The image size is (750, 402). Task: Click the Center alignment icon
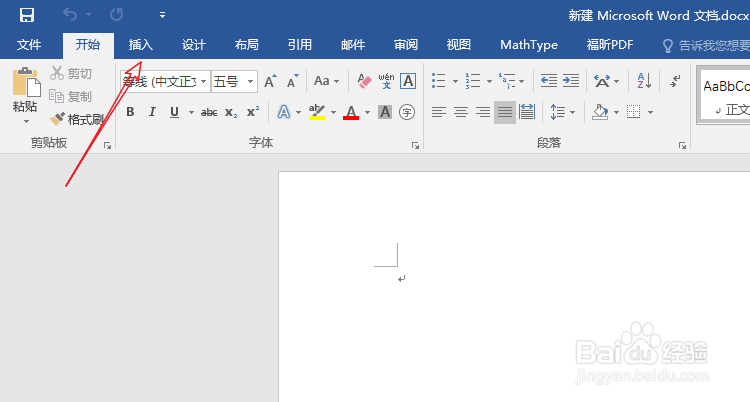pyautogui.click(x=461, y=112)
